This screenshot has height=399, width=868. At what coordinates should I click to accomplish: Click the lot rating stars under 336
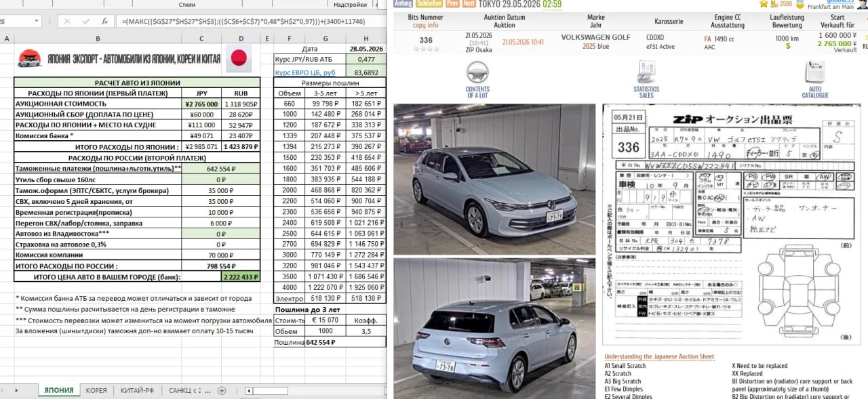tap(426, 49)
